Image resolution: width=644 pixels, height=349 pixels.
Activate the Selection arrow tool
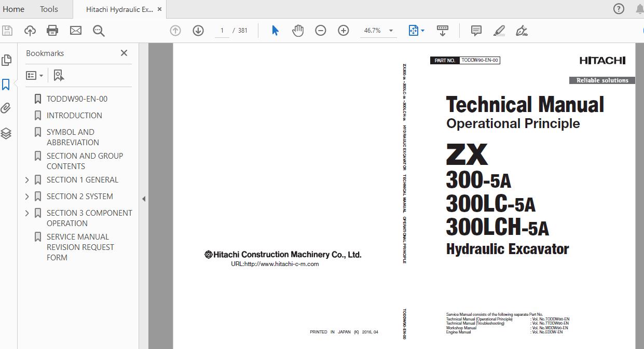pos(275,31)
